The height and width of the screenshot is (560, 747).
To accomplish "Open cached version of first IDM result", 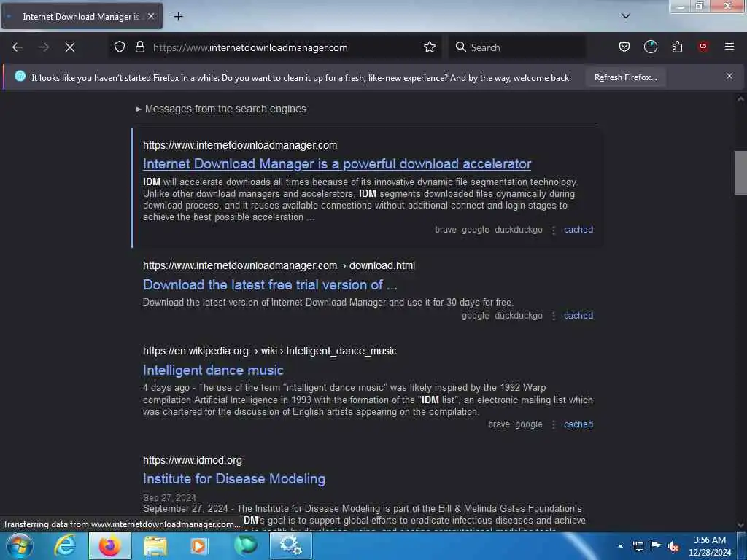I will pyautogui.click(x=578, y=230).
